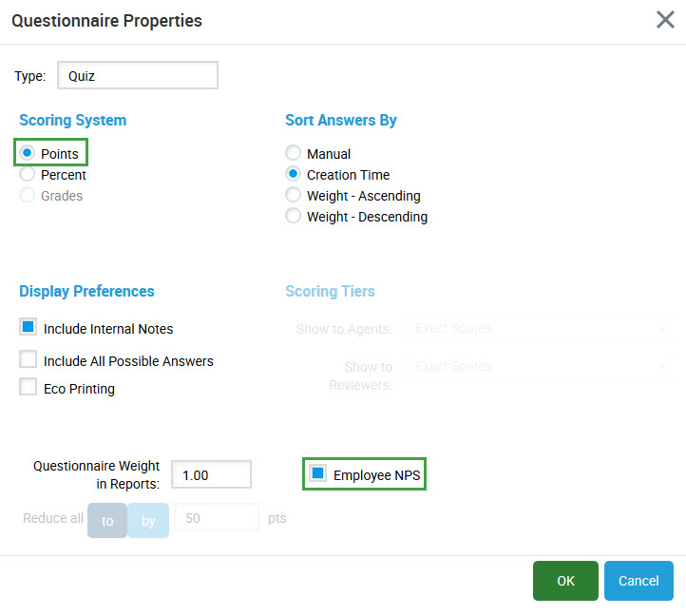Viewport: 686px width, 616px height.
Task: Confirm settings with the OK button
Action: tap(565, 581)
